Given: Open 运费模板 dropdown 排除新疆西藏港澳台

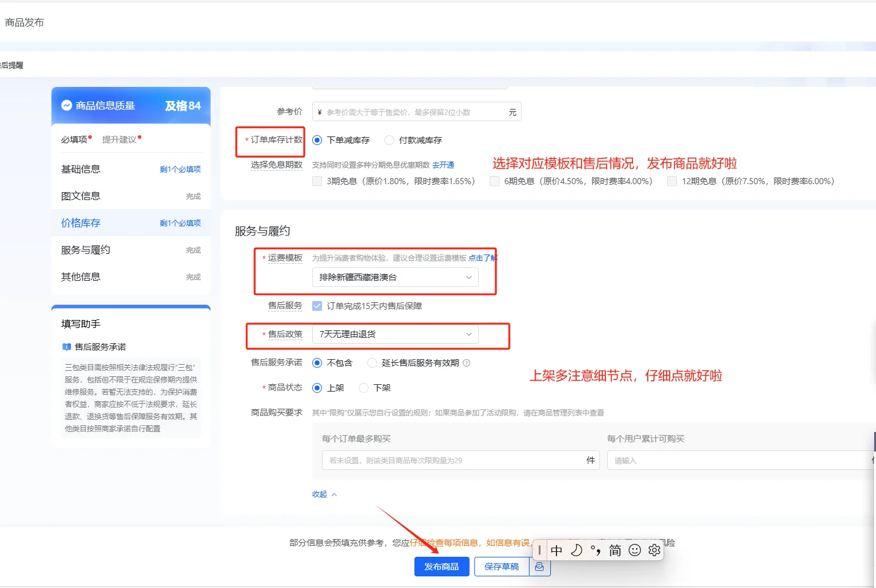Looking at the screenshot, I should coord(395,277).
